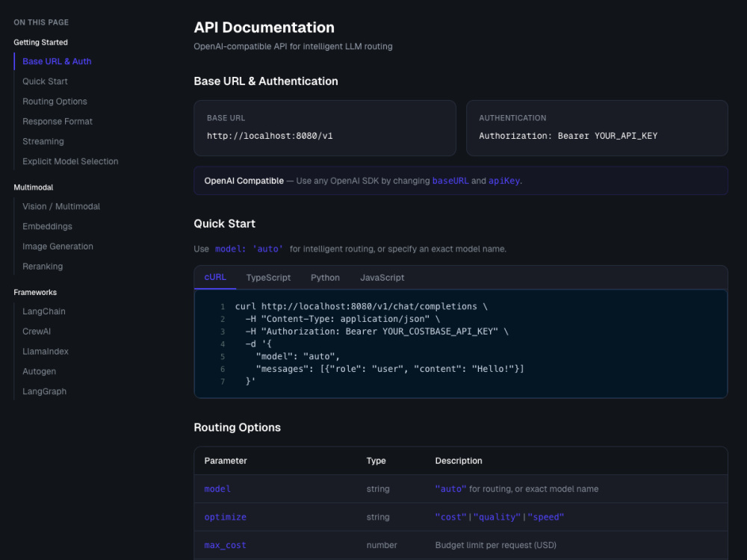Open Response Format section link
This screenshot has width=747, height=560.
[58, 122]
